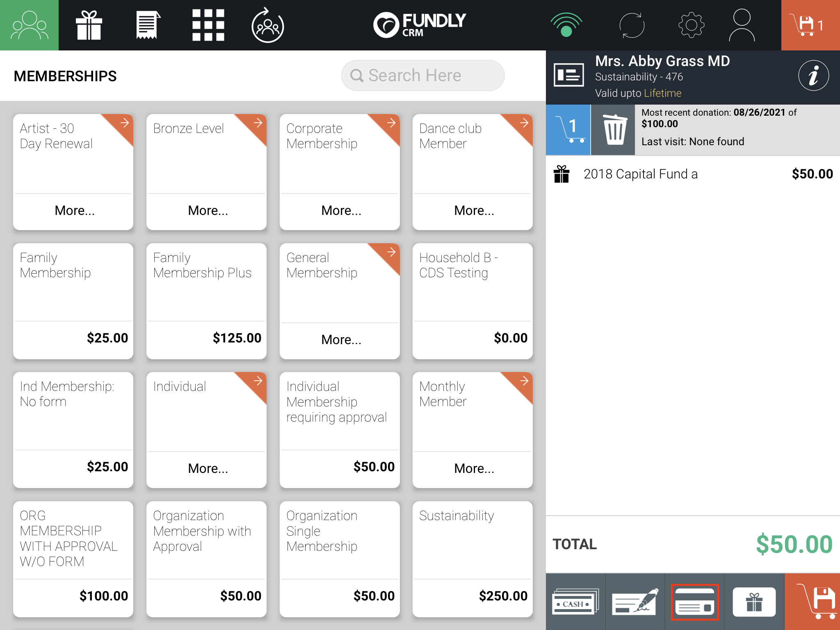Open member info icon for Abby Grass
The width and height of the screenshot is (840, 630).
[x=813, y=76]
